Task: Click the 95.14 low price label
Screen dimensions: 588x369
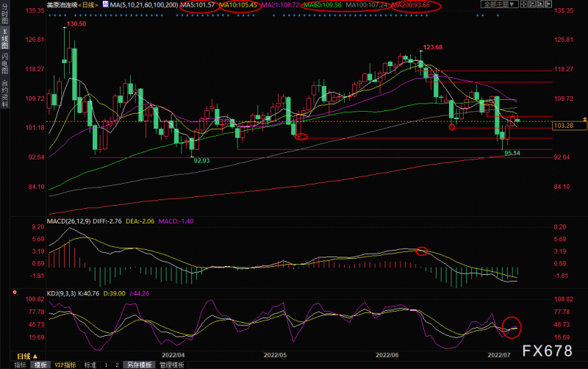Action: point(512,153)
